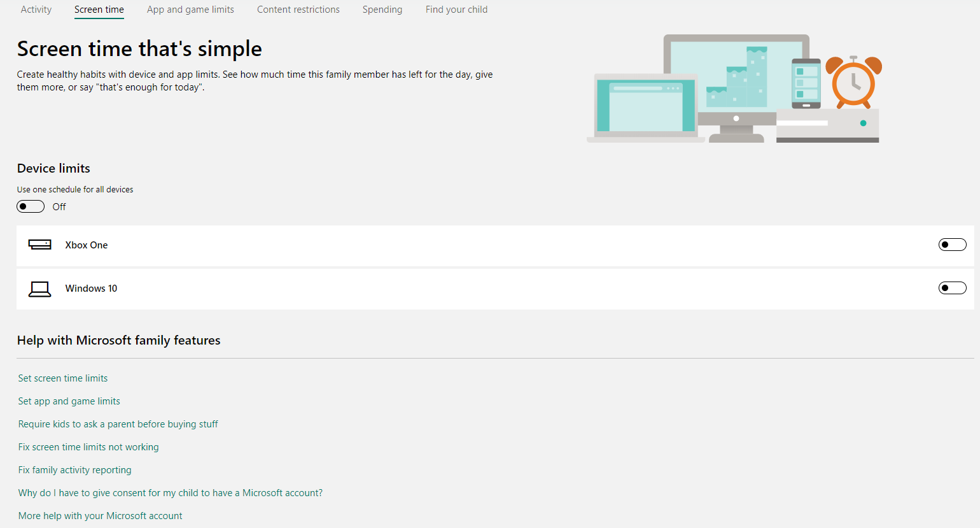Click the Xbox One console icon
This screenshot has width=980, height=528.
coord(39,245)
